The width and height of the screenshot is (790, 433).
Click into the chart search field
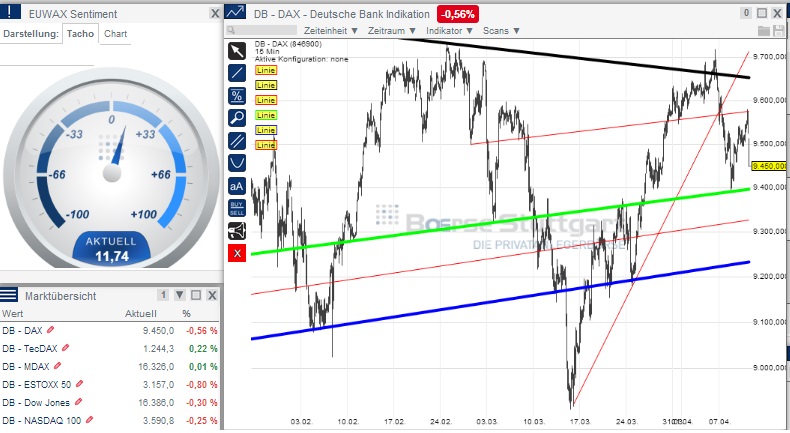pyautogui.click(x=260, y=31)
